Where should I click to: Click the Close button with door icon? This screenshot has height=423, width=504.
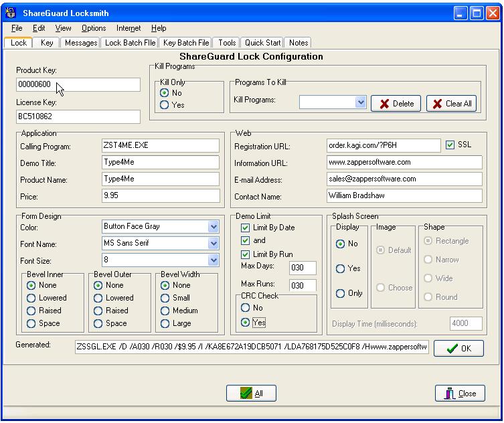[x=460, y=394]
